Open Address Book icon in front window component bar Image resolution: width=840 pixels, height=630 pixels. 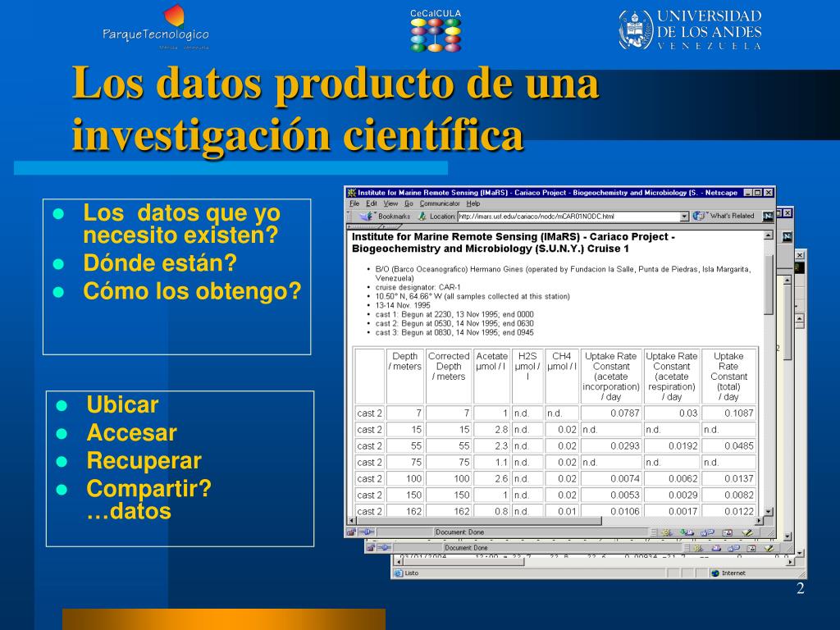click(727, 532)
